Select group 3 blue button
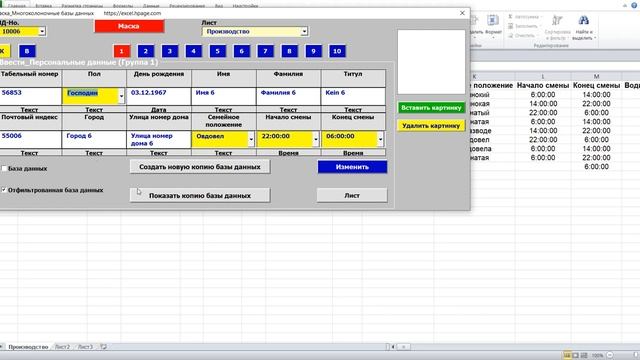The height and width of the screenshot is (360, 640). coord(170,51)
